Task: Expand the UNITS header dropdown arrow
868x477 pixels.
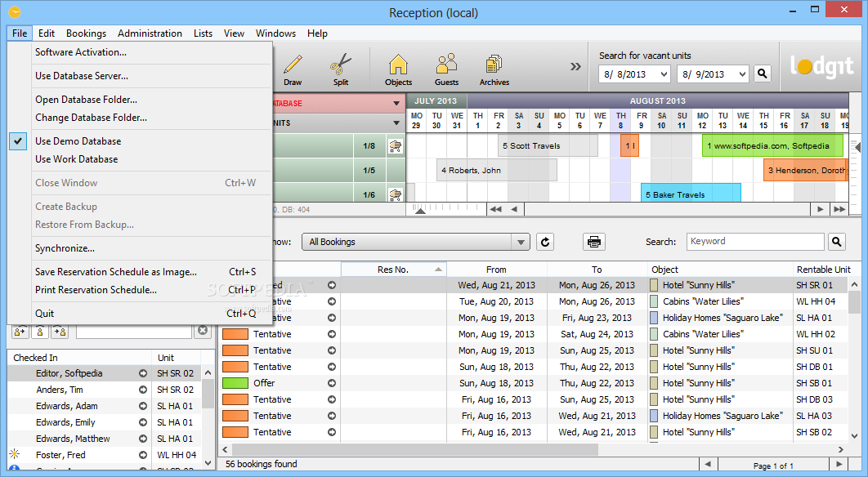Action: click(x=396, y=123)
